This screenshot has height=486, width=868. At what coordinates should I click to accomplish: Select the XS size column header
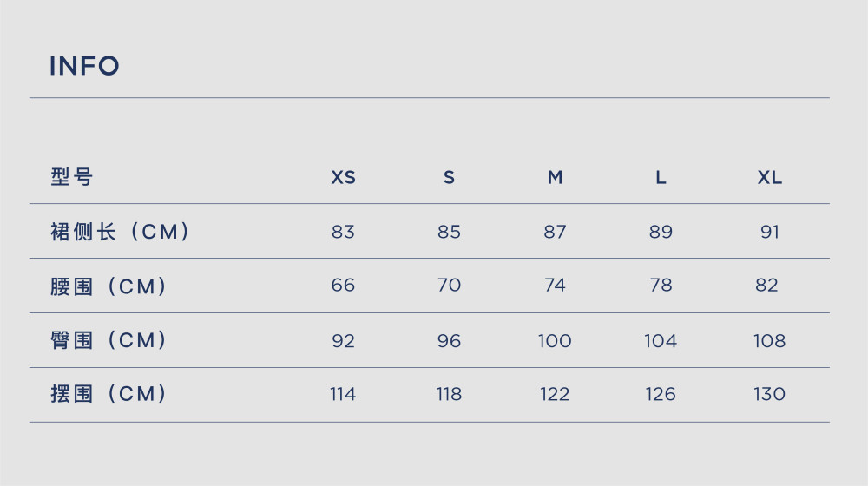click(343, 177)
